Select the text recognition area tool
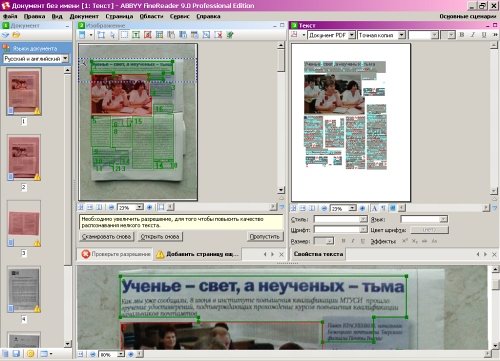Image resolution: width=500 pixels, height=361 pixels. pyautogui.click(x=136, y=35)
